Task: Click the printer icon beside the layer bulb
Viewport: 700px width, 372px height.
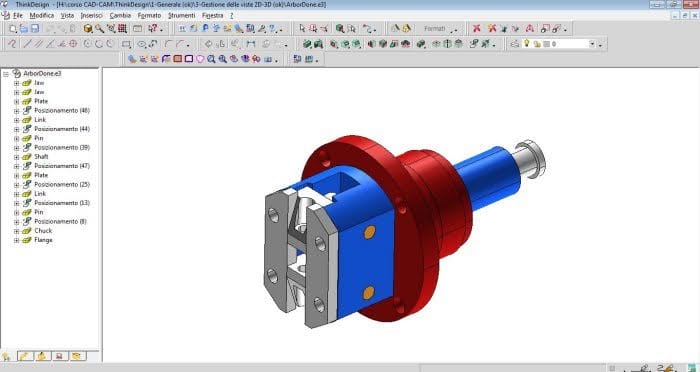Action: click(515, 44)
